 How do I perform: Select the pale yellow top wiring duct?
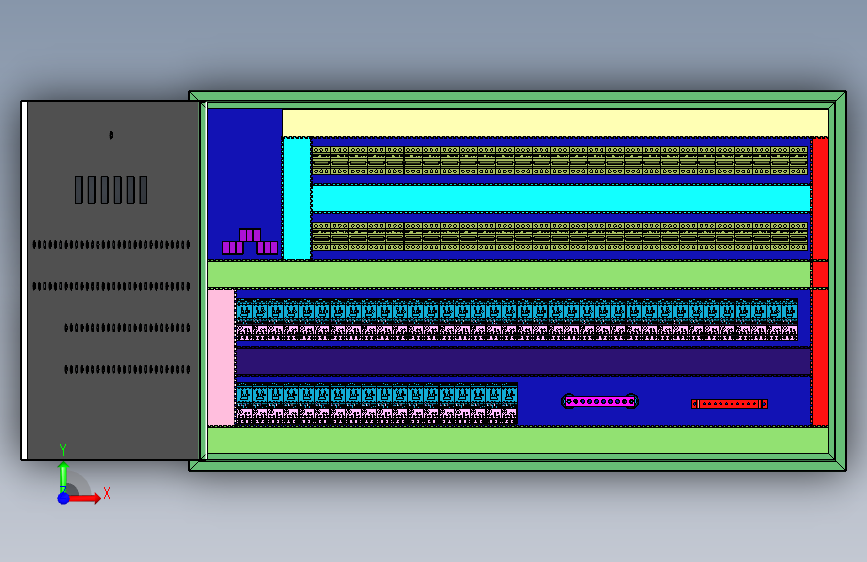point(555,123)
